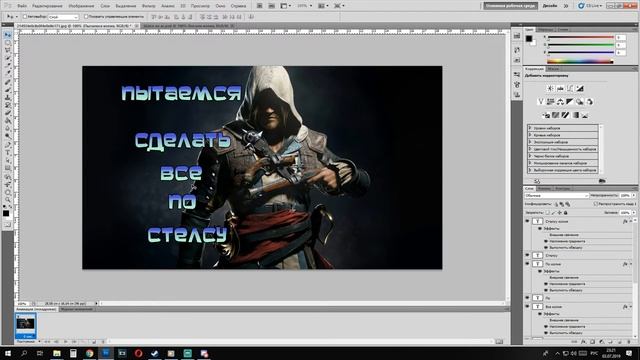Enable 'Показать управляющие элементы' checkbox
This screenshot has width=640, height=360.
(86, 17)
